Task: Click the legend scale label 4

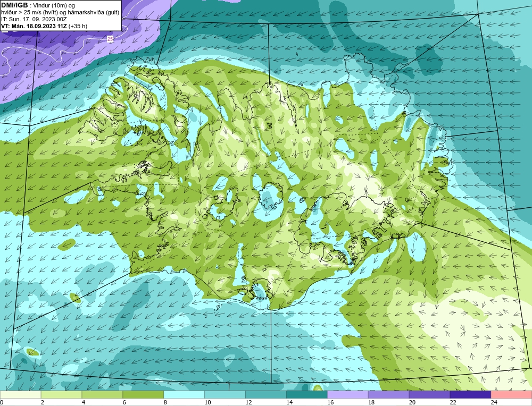Action: [84, 402]
